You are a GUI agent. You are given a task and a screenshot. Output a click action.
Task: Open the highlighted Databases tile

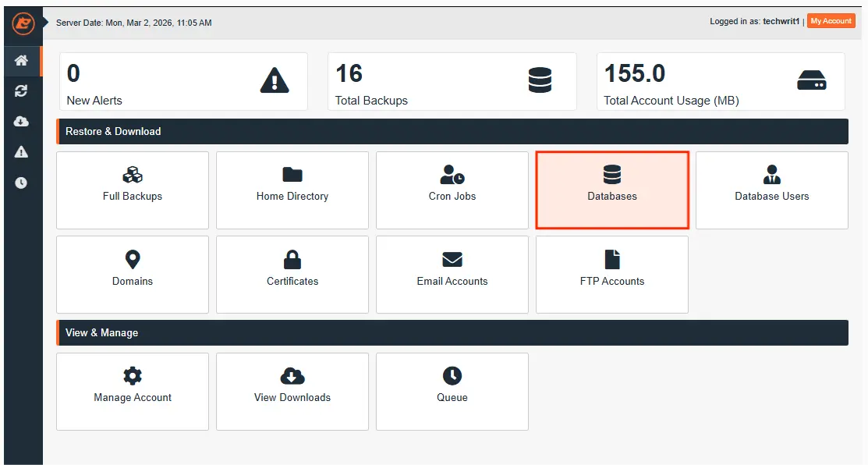(612, 190)
